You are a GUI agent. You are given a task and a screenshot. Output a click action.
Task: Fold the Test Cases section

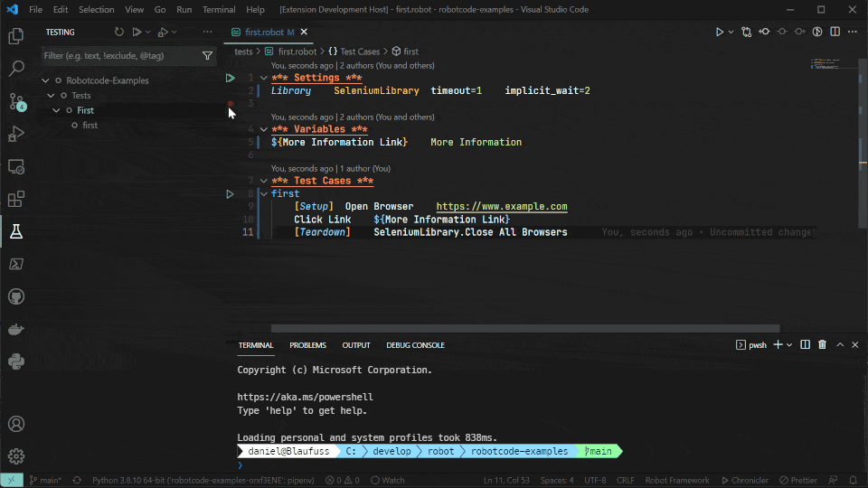click(x=263, y=181)
